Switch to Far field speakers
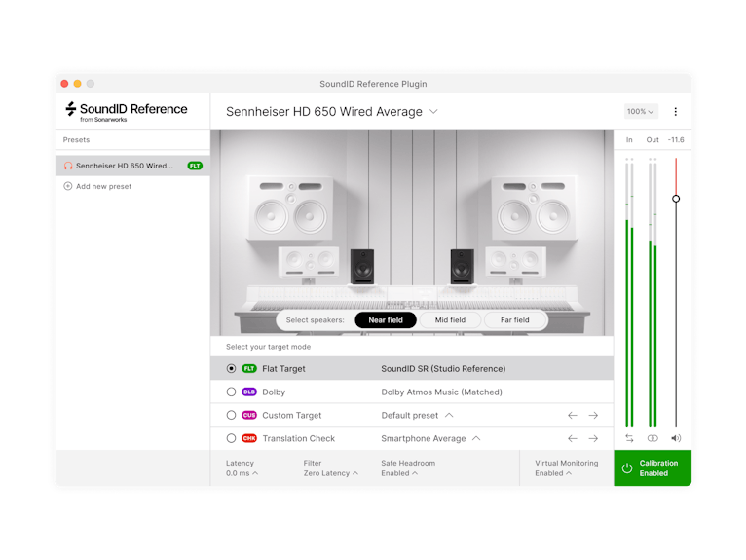Viewport: 746px width, 560px height. (x=515, y=320)
